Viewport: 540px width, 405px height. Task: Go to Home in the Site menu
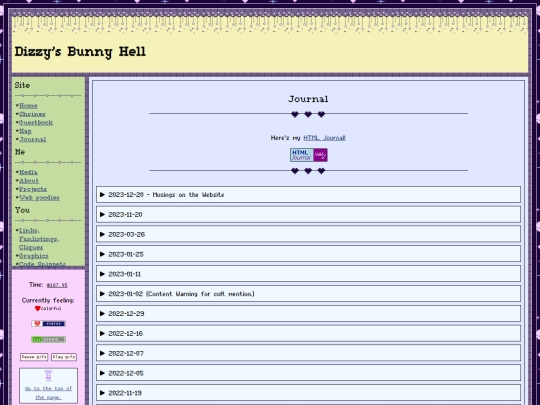click(x=28, y=106)
